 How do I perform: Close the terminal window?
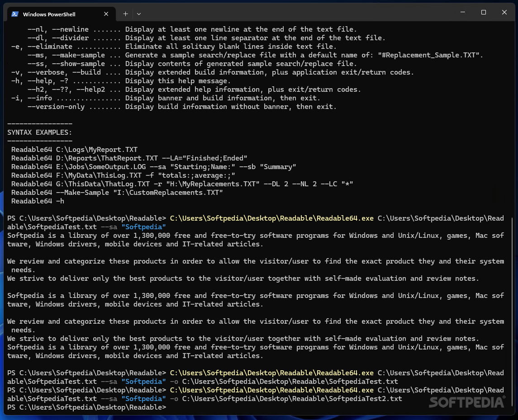point(504,12)
